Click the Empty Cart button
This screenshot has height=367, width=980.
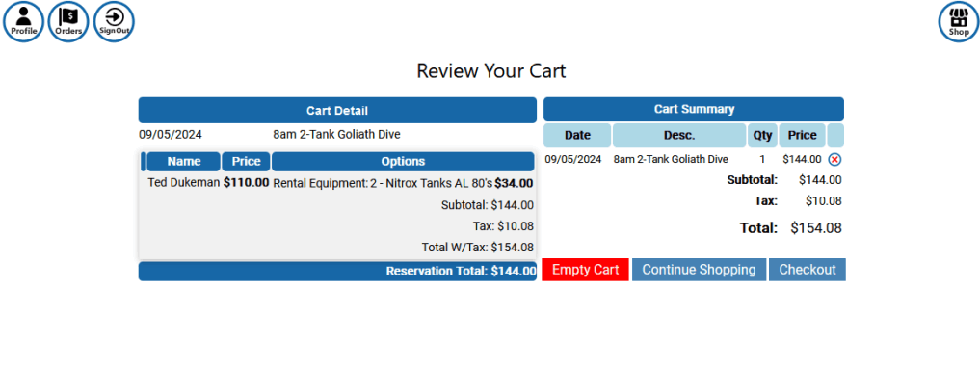click(586, 270)
